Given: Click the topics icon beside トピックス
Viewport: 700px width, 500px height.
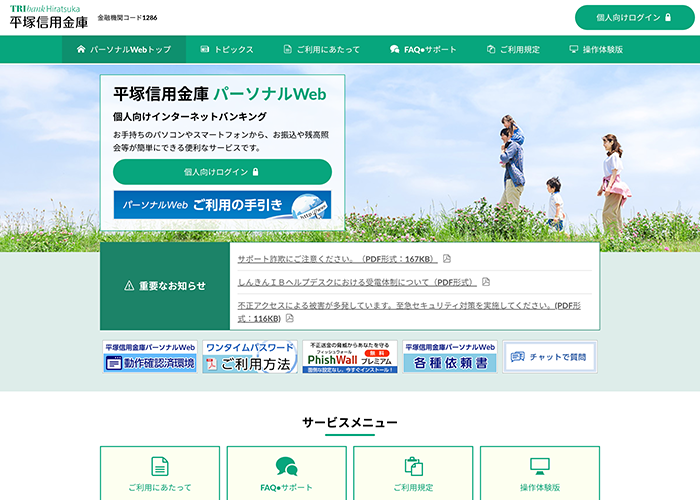Looking at the screenshot, I should coord(204,49).
